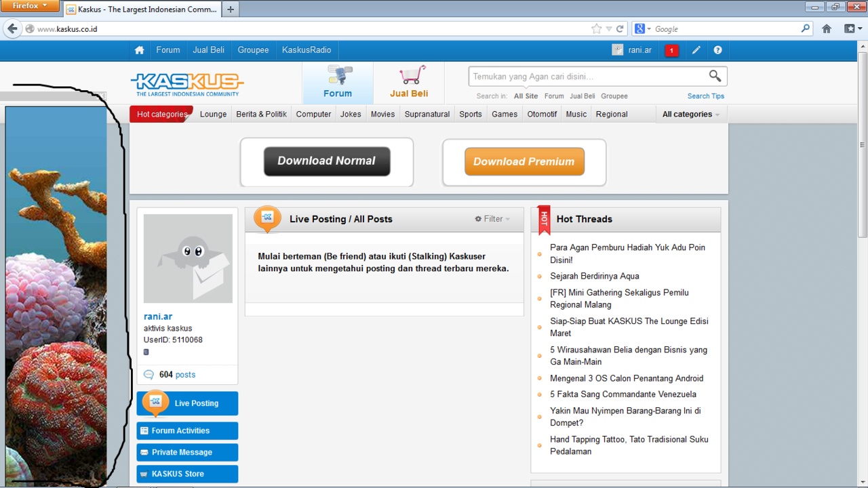Image resolution: width=868 pixels, height=488 pixels.
Task: Search within All Site scope
Action: (526, 96)
